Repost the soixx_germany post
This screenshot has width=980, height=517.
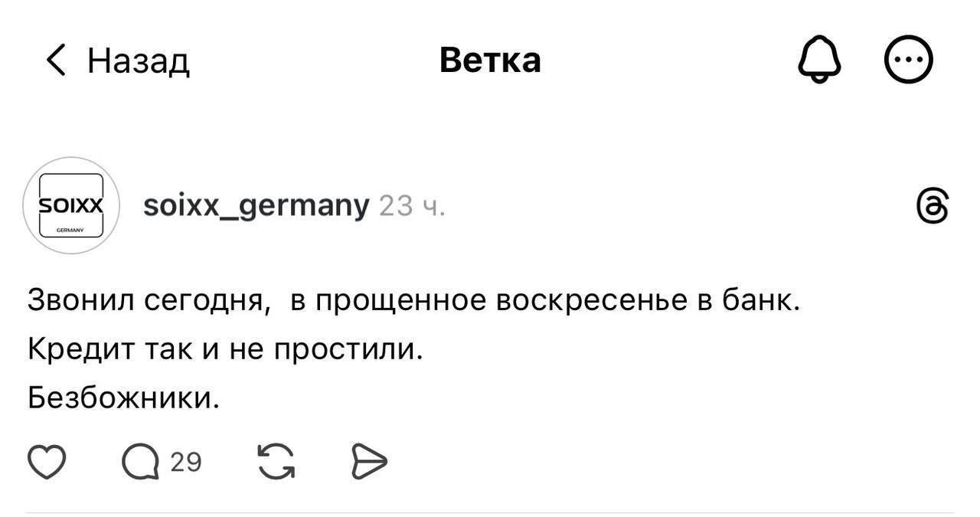tap(276, 460)
